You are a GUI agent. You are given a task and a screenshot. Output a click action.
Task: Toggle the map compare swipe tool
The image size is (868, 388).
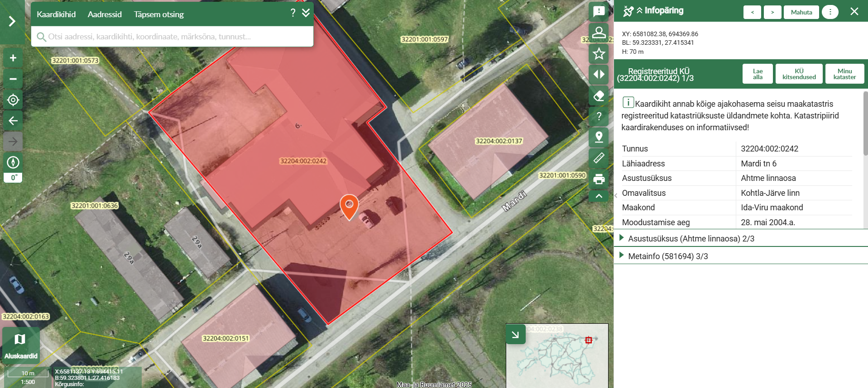point(599,75)
